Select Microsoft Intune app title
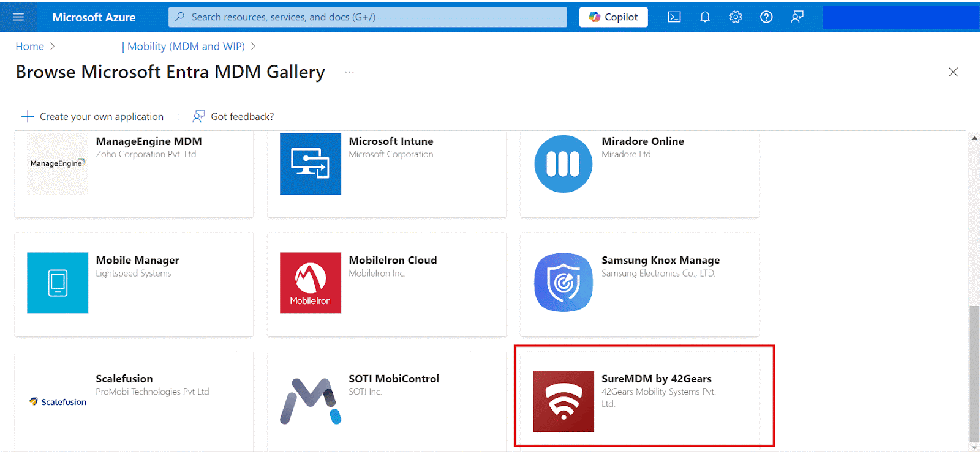The image size is (980, 454). click(391, 141)
